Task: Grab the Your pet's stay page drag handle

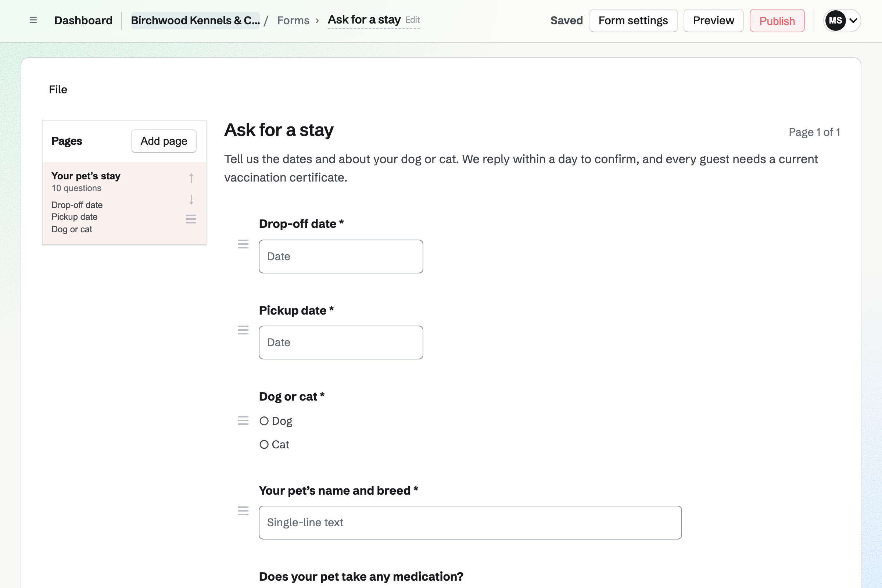Action: (x=191, y=219)
